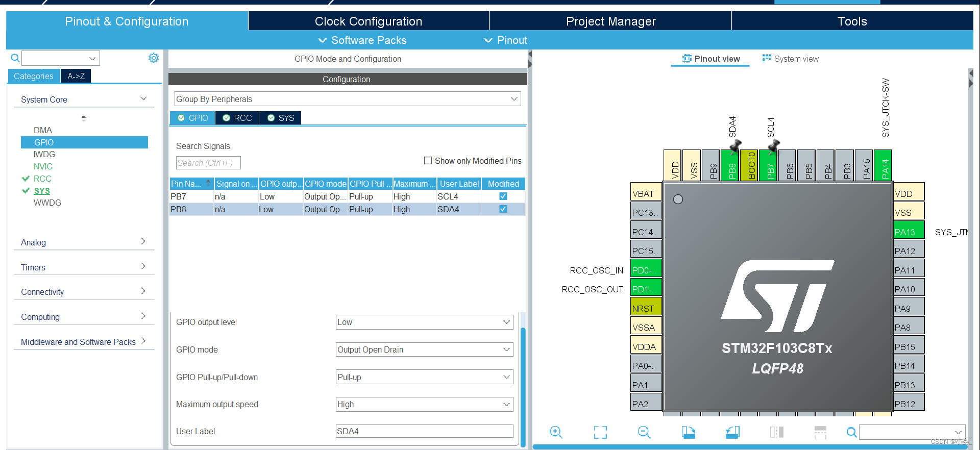Select Pinout view
Screen dimensions: 980x450
click(711, 59)
